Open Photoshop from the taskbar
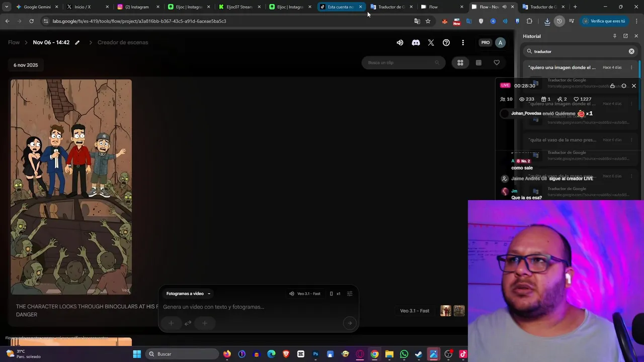Image resolution: width=644 pixels, height=362 pixels. tap(315, 354)
